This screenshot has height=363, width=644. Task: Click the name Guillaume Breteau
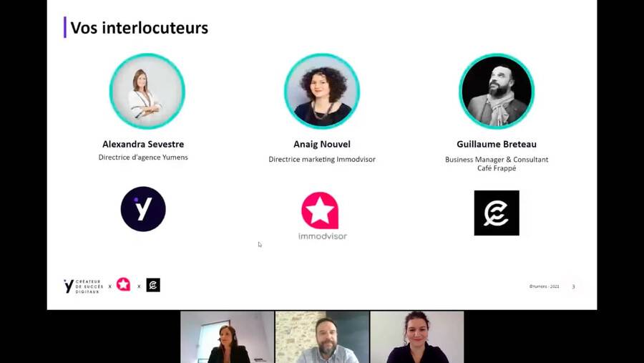497,145
